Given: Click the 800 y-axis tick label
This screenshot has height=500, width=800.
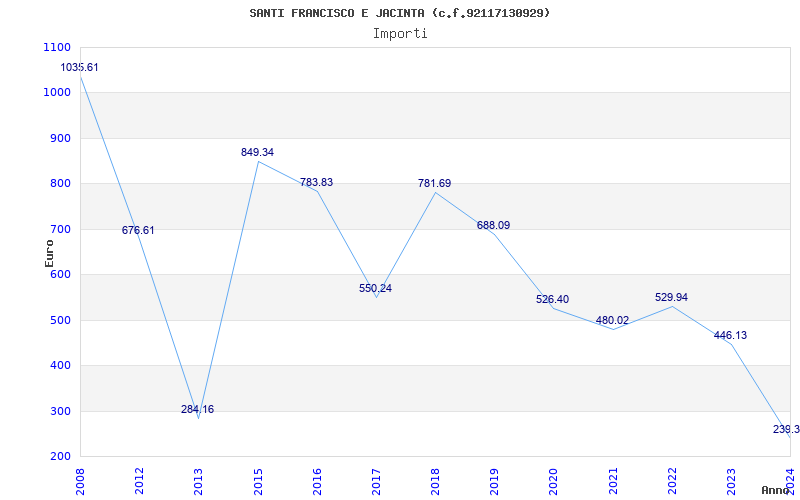Looking at the screenshot, I should (60, 184).
